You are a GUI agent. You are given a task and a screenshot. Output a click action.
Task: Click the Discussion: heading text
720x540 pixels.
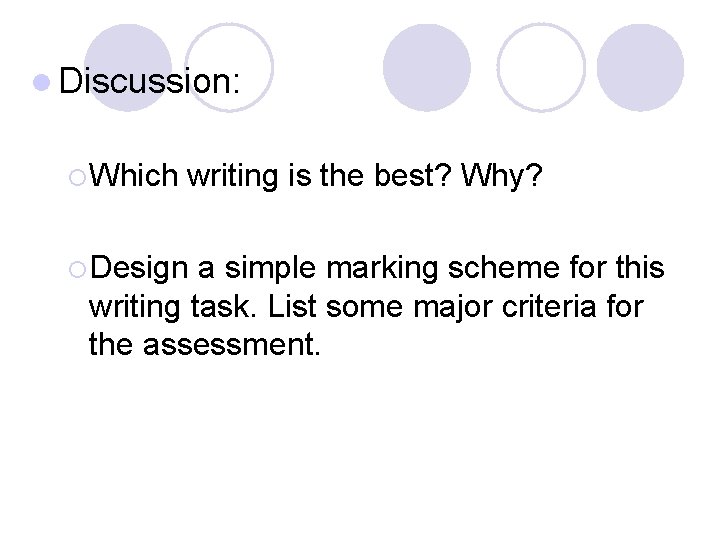[150, 81]
